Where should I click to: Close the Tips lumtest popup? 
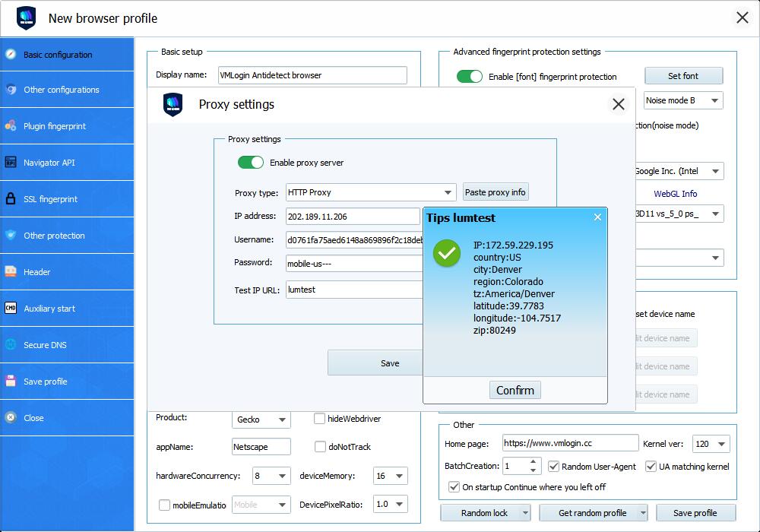click(x=597, y=217)
